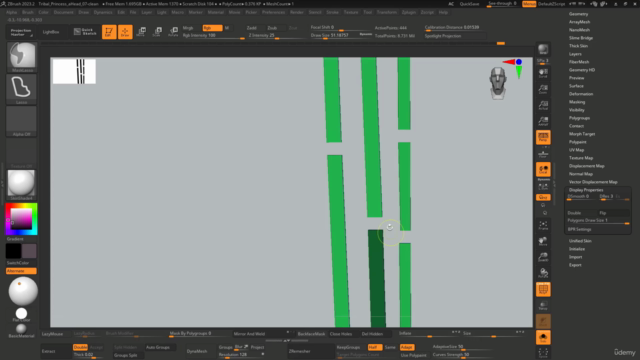Pick a color in the color picker
This screenshot has width=640, height=360.
pyautogui.click(x=21, y=219)
